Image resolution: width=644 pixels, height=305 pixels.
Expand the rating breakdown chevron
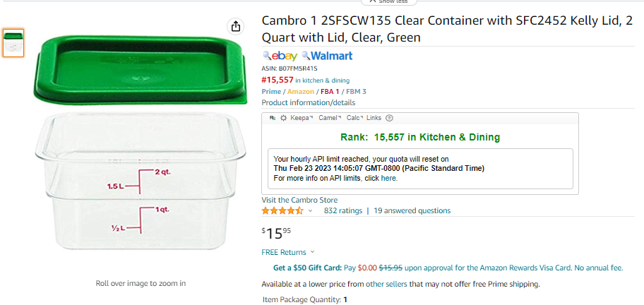(x=310, y=211)
